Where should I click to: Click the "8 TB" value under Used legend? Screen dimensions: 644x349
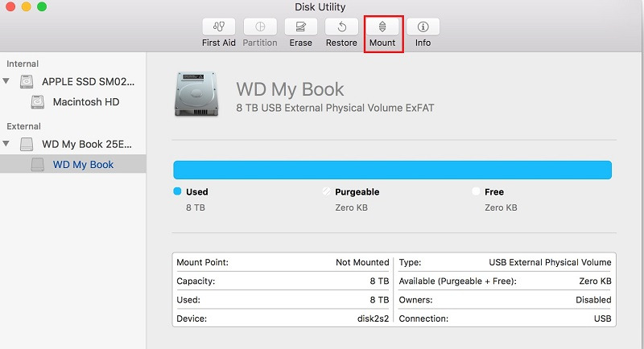tap(196, 207)
